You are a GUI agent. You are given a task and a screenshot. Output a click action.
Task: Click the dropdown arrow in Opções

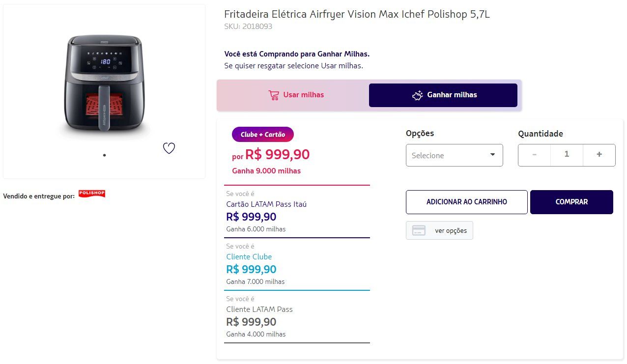pyautogui.click(x=492, y=155)
